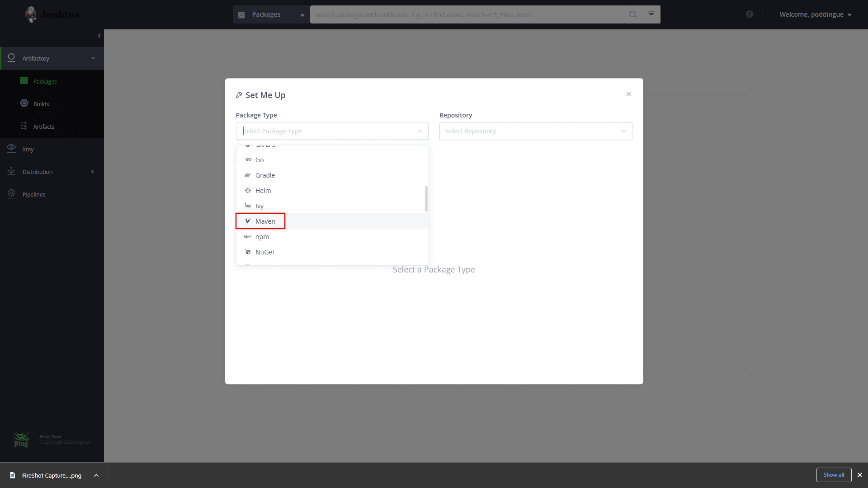Click the search magnifier icon
Image resolution: width=868 pixels, height=488 pixels.
tap(633, 14)
